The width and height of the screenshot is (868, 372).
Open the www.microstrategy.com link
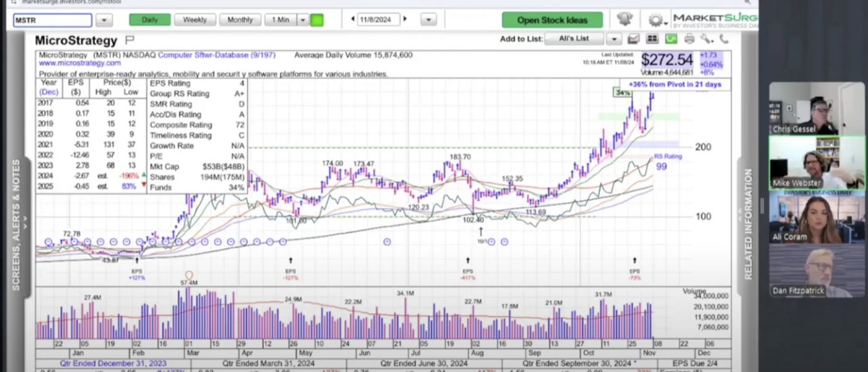pos(80,63)
